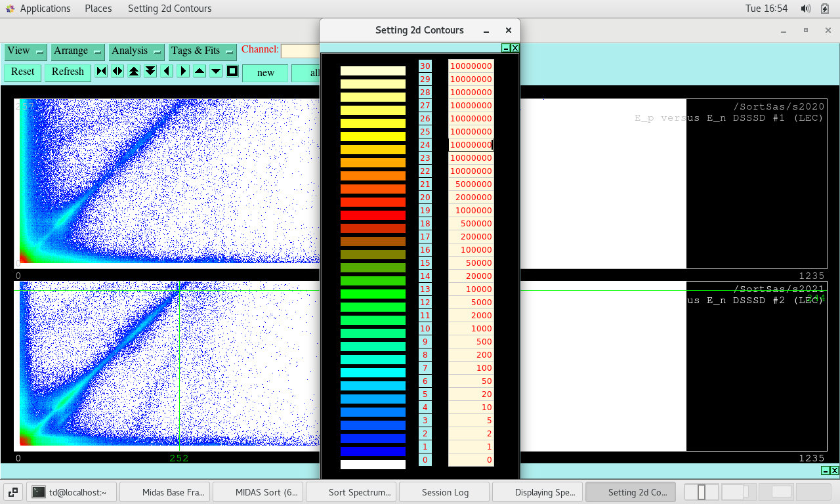Open the Tags & Fits dropdown

click(202, 51)
